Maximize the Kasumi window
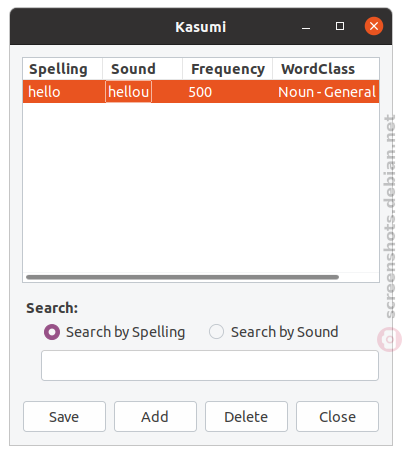Image resolution: width=402 pixels, height=455 pixels. pos(340,26)
